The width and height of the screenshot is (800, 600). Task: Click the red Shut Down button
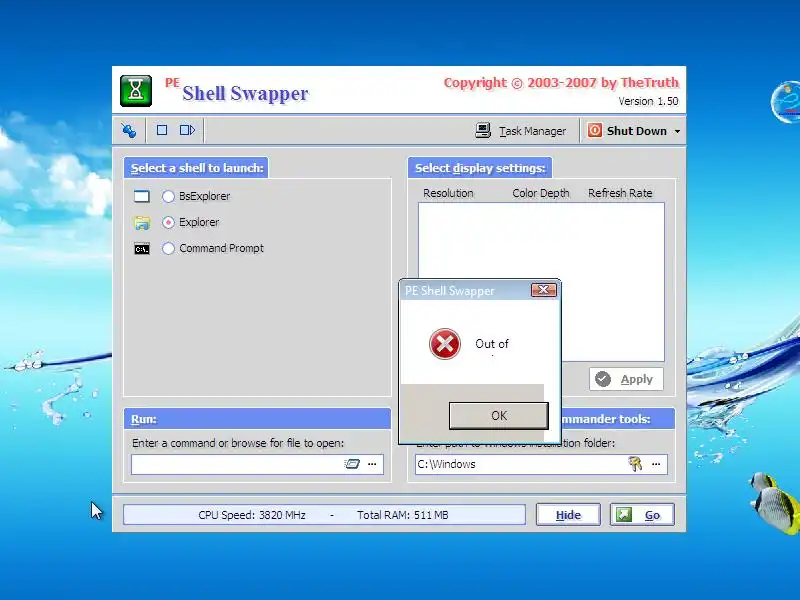click(628, 131)
